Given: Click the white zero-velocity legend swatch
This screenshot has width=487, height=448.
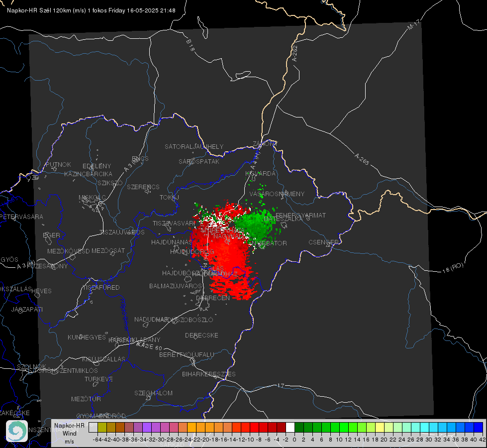Looking at the screenshot, I should (290, 427).
